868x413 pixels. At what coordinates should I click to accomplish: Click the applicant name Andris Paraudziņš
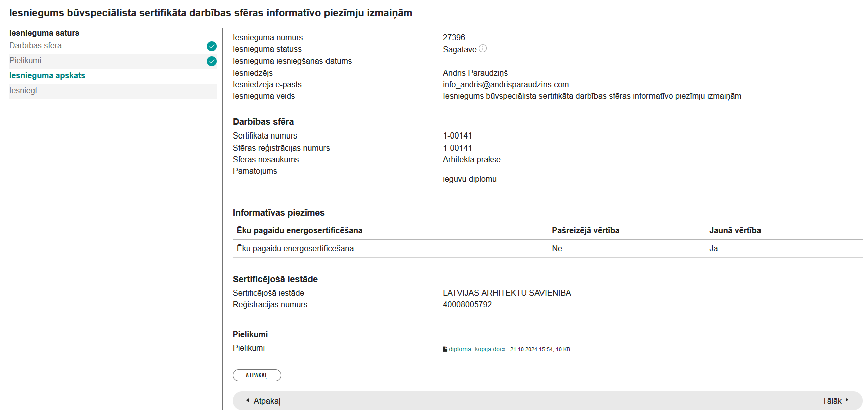(x=475, y=73)
